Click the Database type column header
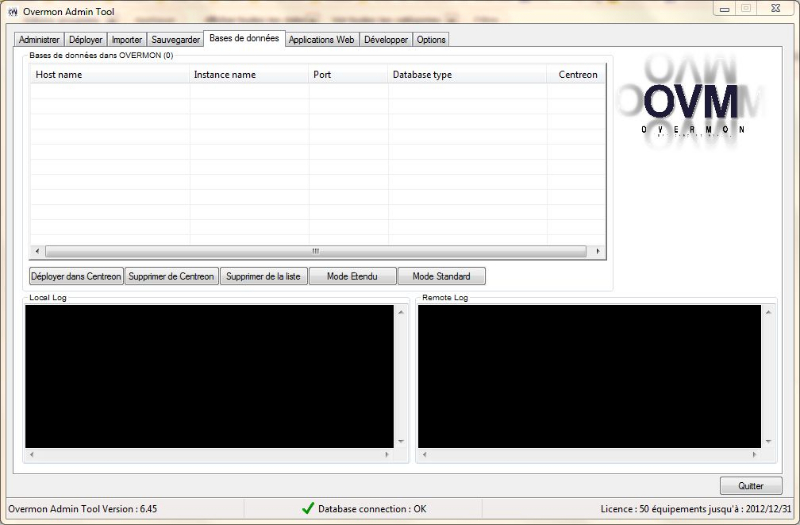Image resolution: width=800 pixels, height=525 pixels. (x=467, y=74)
